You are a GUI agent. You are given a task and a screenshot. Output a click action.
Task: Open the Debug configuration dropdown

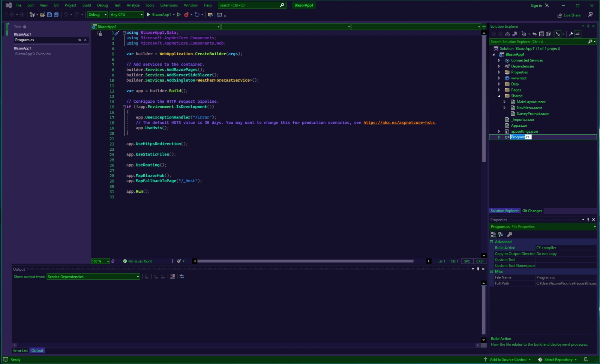pyautogui.click(x=97, y=15)
